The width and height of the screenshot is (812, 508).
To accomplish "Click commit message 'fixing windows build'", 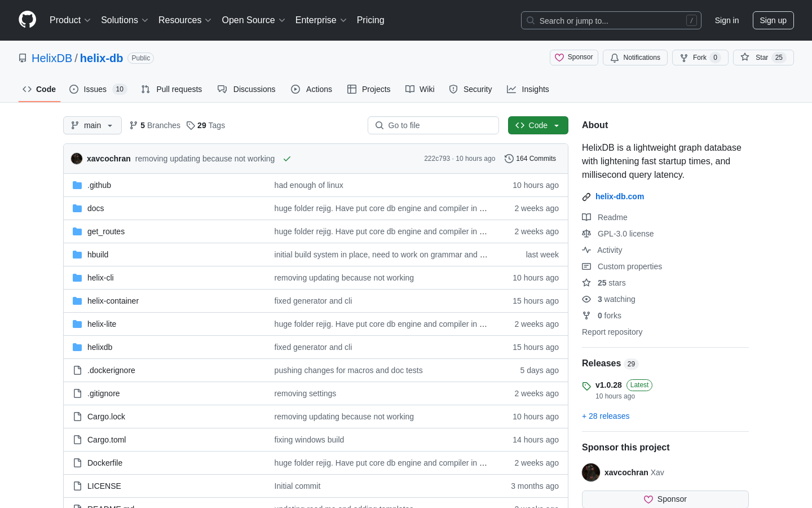I will click(309, 440).
